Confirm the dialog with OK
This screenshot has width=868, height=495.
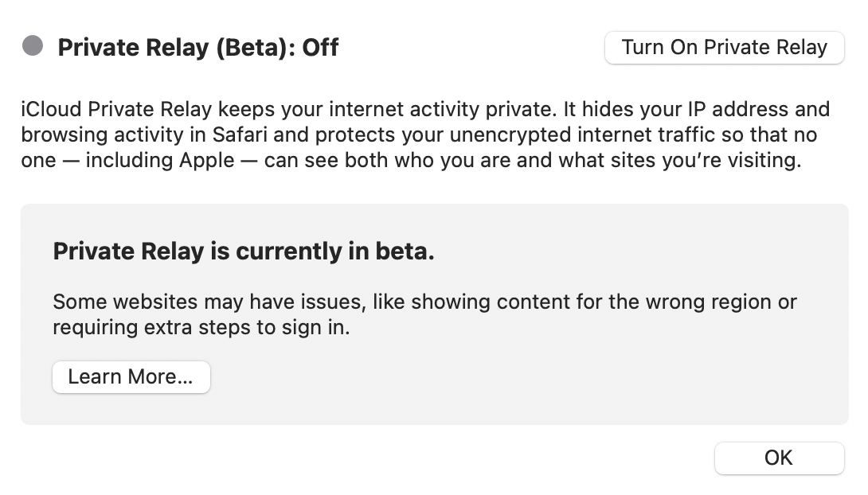pos(779,458)
